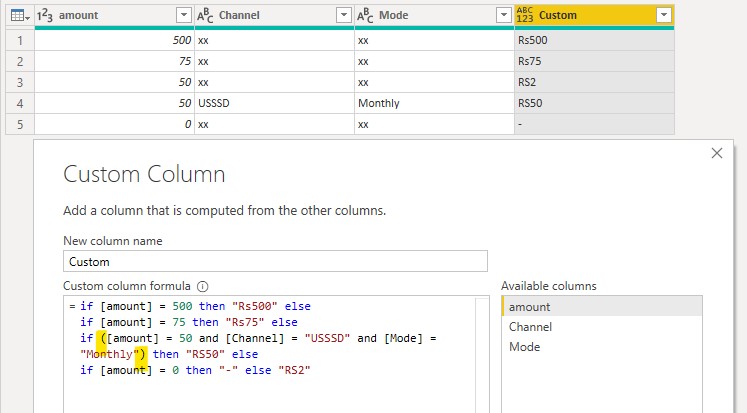747x413 pixels.
Task: Select row number 5 in the table
Action: [20, 124]
